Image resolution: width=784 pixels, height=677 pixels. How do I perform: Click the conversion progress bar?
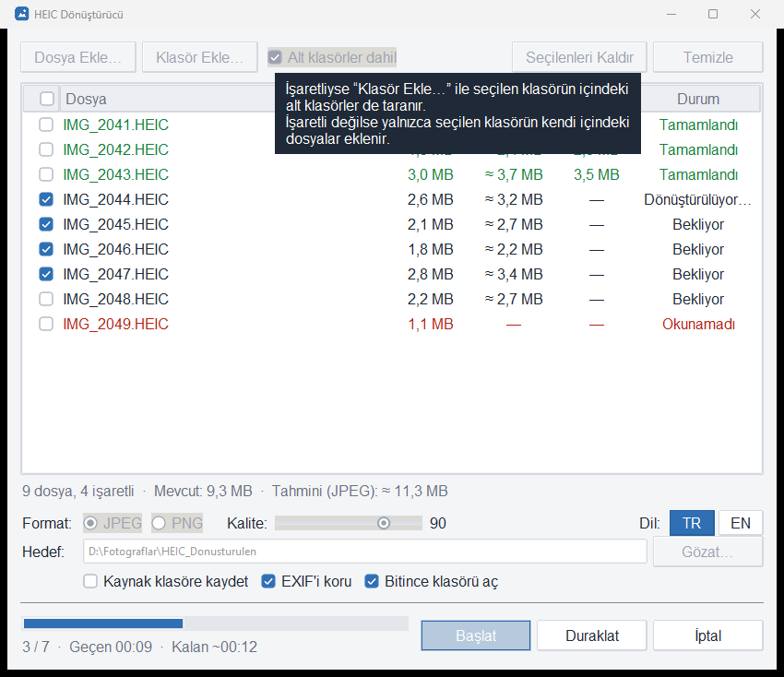pos(216,624)
